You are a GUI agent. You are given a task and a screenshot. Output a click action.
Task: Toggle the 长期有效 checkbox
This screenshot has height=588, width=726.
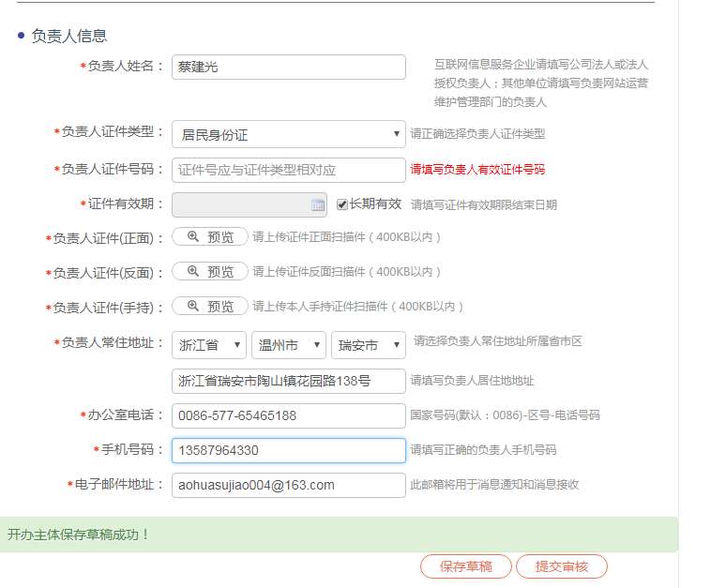(x=342, y=204)
